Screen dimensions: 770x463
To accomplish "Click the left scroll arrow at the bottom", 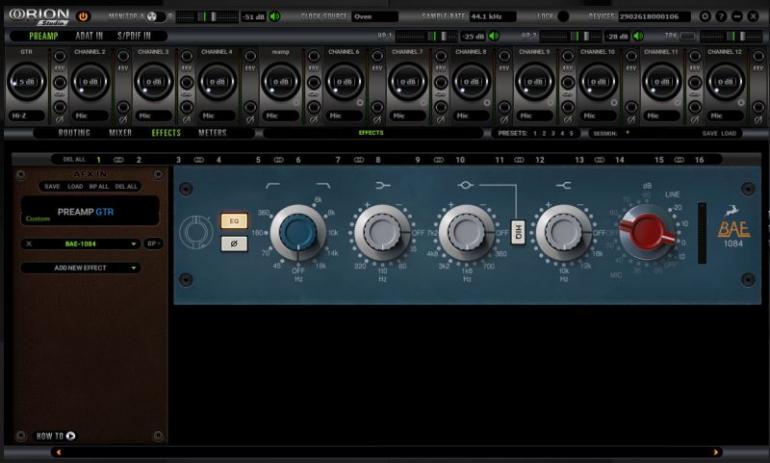I will coord(58,452).
